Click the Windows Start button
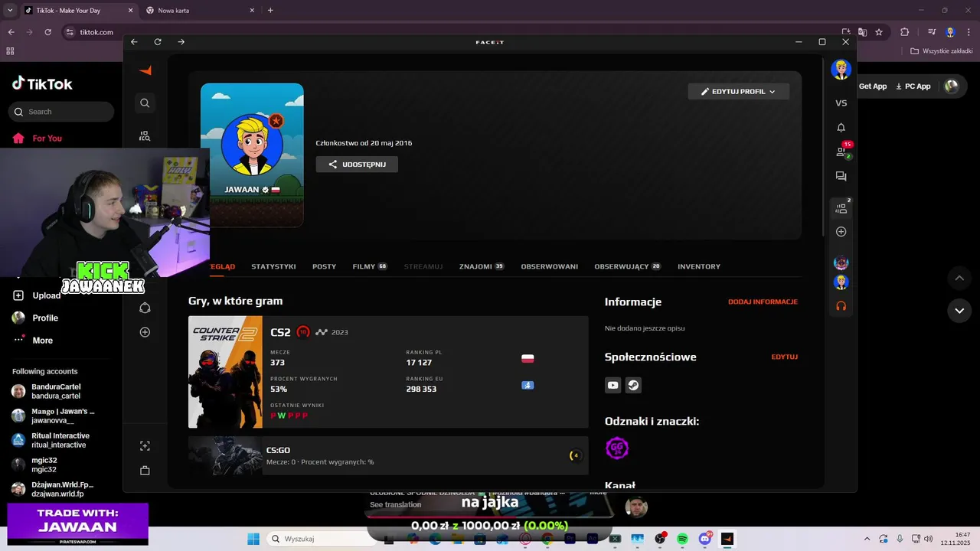The width and height of the screenshot is (980, 551). [253, 539]
